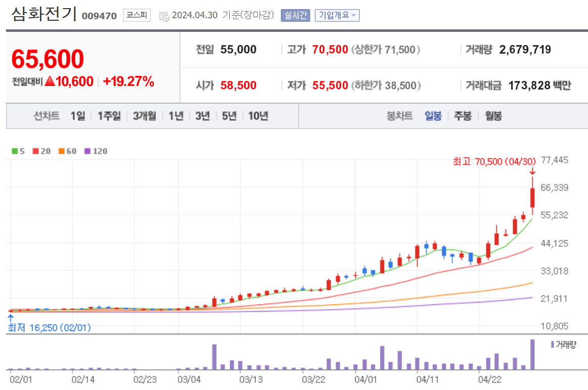Select the 3년 line chart tab
588x390 pixels.
coord(202,116)
